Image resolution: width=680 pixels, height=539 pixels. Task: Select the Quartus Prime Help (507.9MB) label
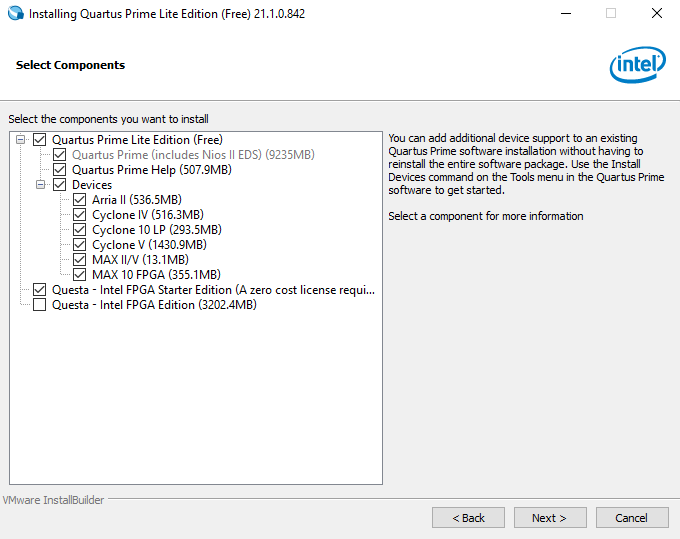(151, 170)
